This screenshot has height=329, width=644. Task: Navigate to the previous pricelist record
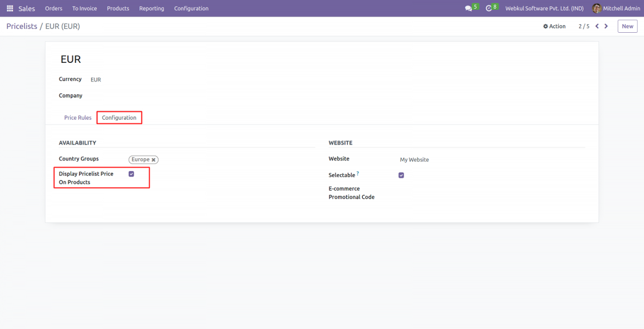[597, 26]
